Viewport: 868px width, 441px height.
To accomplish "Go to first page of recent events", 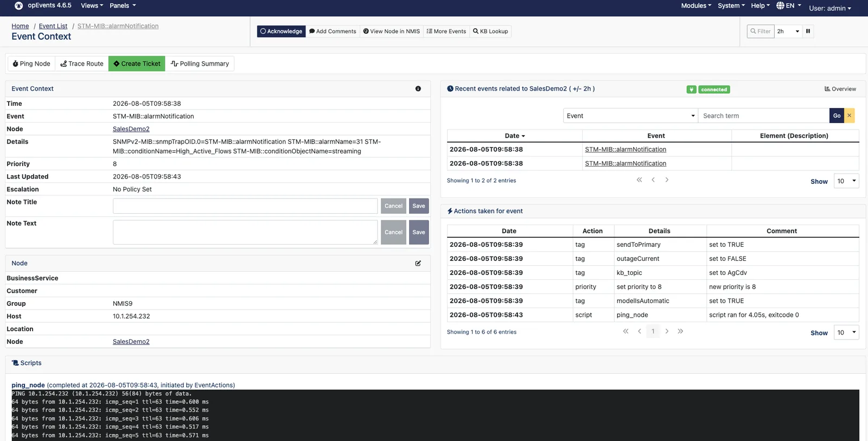I will pos(639,180).
